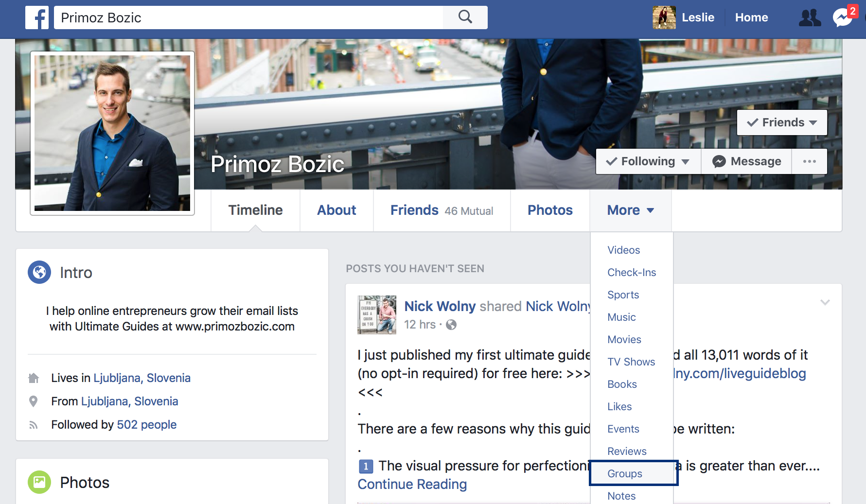Screen dimensions: 866x504
Task: Open the Friends status dropdown
Action: coord(782,122)
